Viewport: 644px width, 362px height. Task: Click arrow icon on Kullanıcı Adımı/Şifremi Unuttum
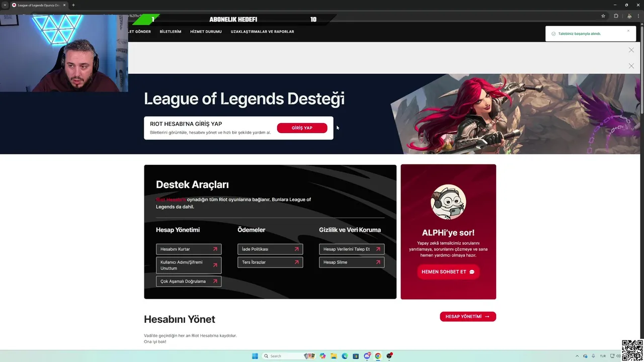coord(215,265)
